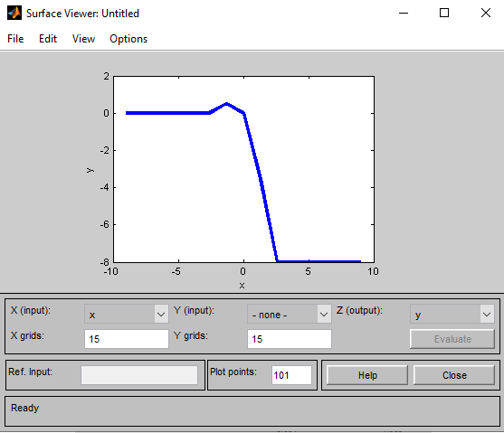Click the MATLAB icon in title bar
Image resolution: width=504 pixels, height=433 pixels.
coord(14,14)
